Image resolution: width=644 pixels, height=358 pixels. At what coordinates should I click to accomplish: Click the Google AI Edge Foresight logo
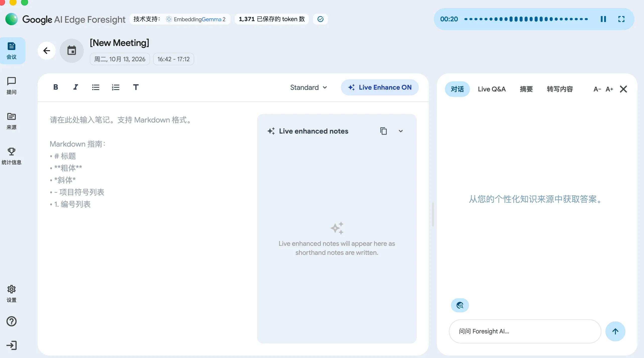pos(65,19)
